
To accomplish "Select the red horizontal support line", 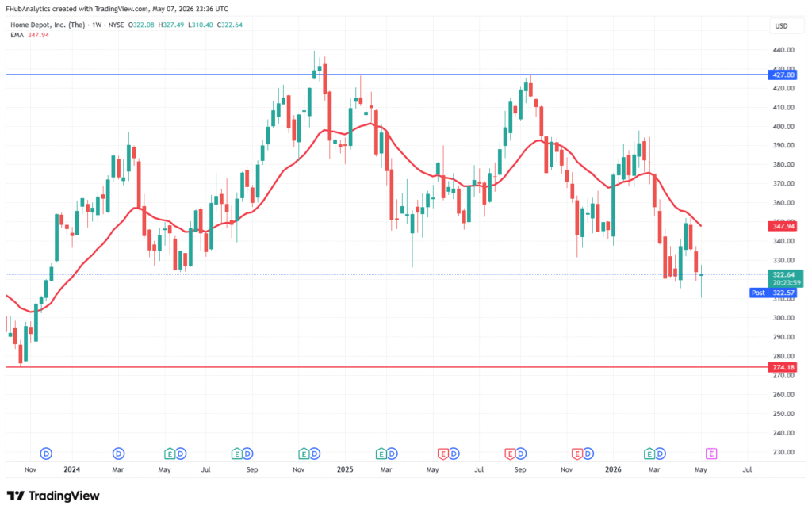I will point(386,367).
